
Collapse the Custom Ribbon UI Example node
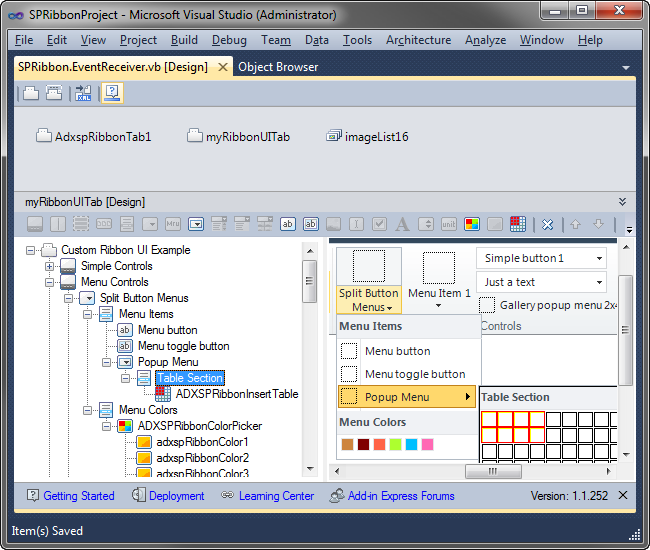(30, 250)
